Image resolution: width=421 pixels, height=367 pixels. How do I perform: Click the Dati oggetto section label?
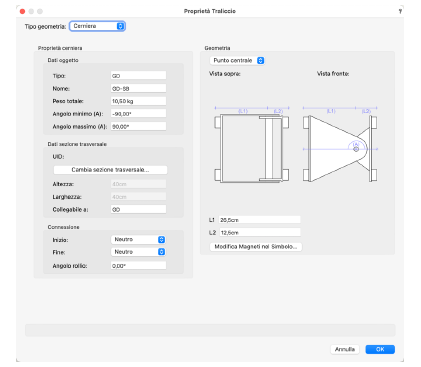tap(63, 60)
